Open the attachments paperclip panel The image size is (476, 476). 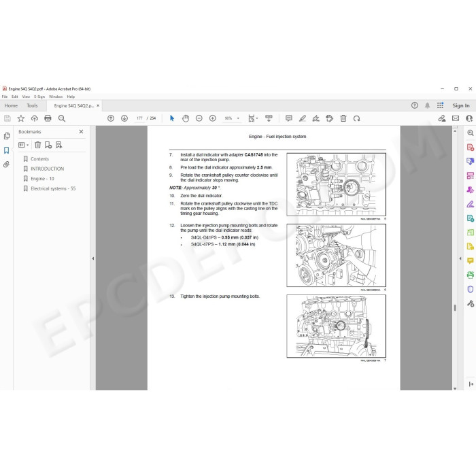(x=6, y=165)
